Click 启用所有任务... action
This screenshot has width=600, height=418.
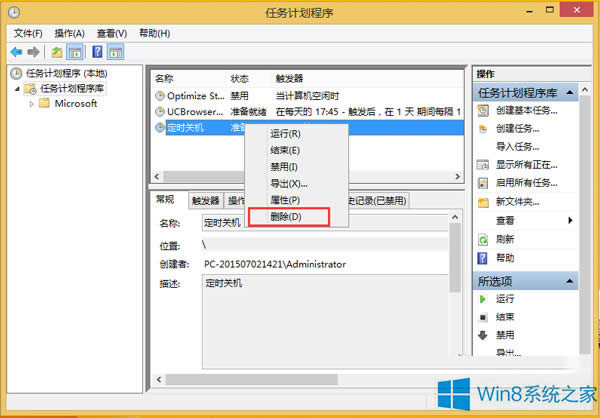click(526, 183)
